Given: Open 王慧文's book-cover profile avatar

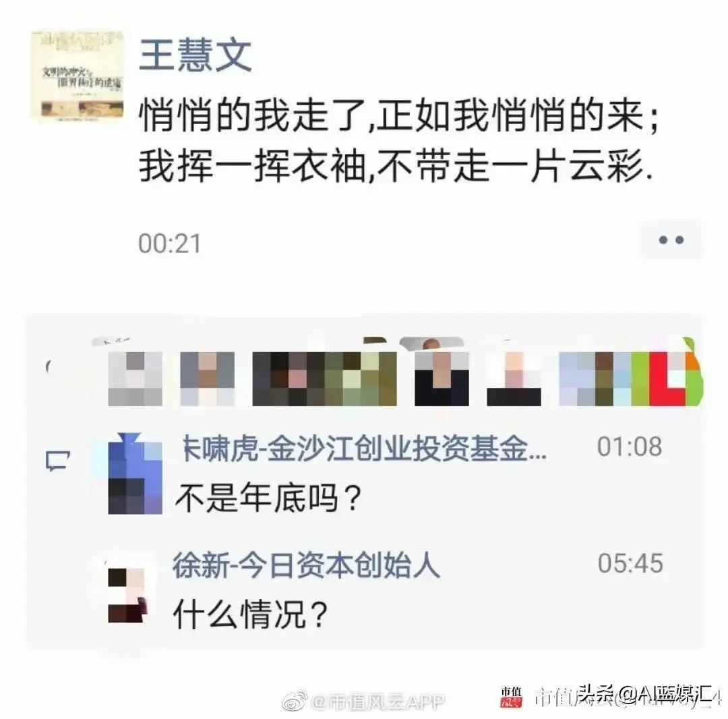Looking at the screenshot, I should (x=78, y=74).
